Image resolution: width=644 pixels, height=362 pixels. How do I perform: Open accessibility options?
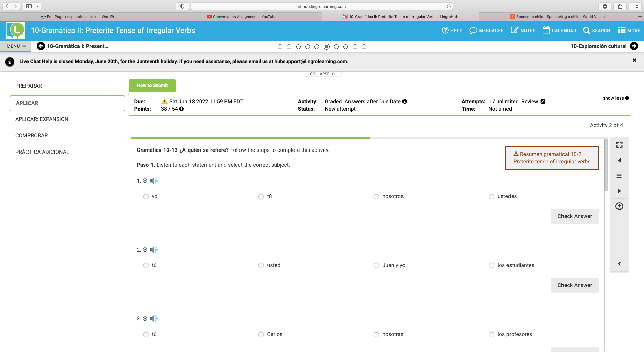point(619,206)
